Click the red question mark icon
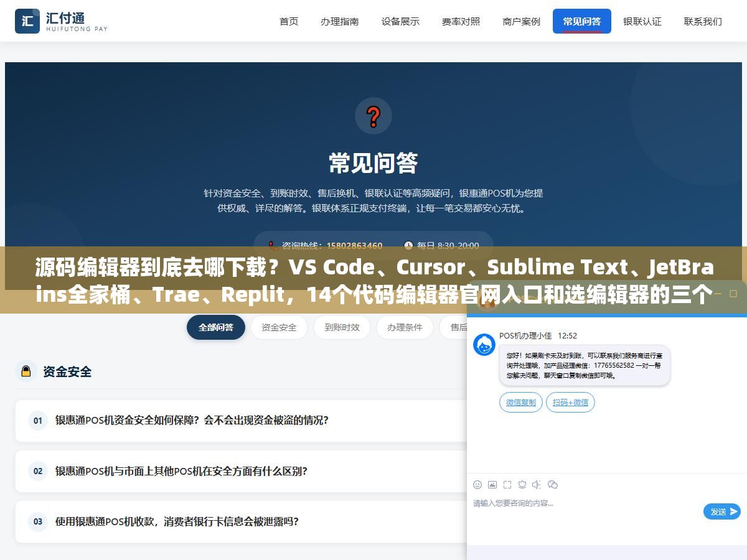 point(374,116)
